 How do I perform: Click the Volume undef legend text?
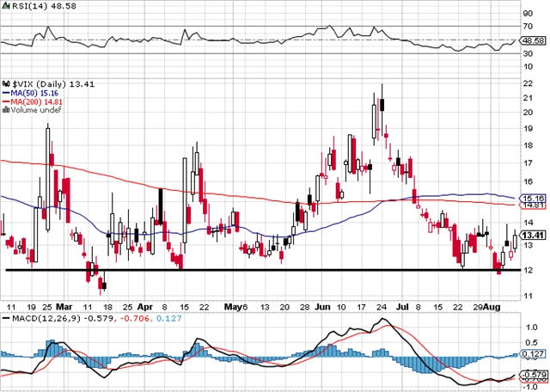tap(28, 109)
